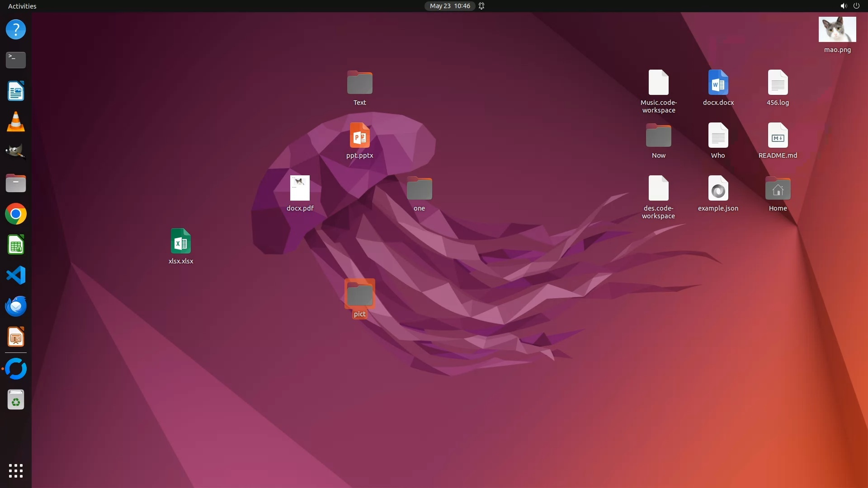Open the Trash in the dock

click(x=16, y=400)
